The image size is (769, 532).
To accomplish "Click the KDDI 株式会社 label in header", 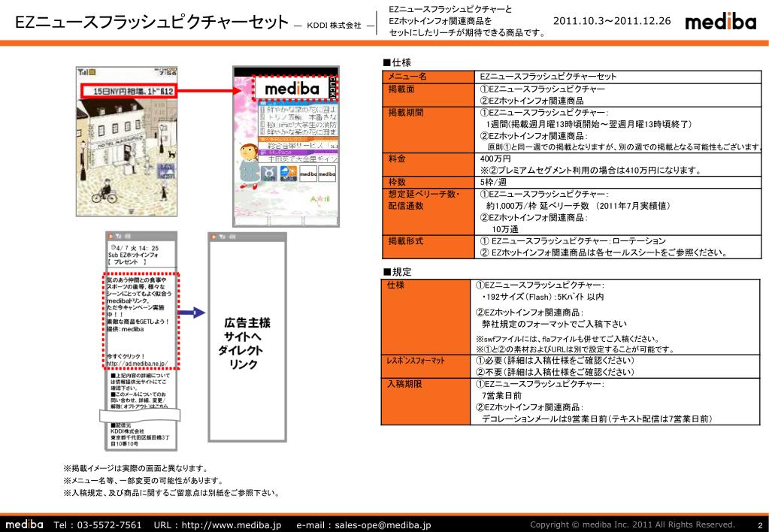I will coord(334,25).
